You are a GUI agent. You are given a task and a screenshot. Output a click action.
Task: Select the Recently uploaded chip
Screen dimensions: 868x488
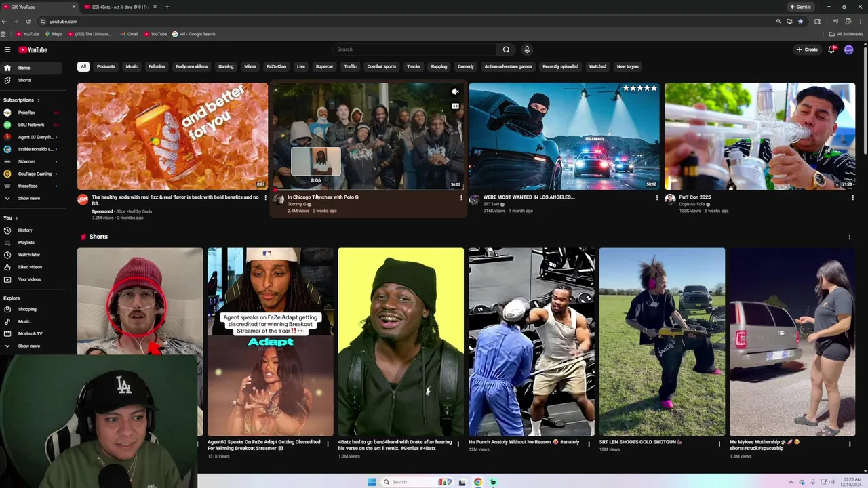tap(560, 66)
